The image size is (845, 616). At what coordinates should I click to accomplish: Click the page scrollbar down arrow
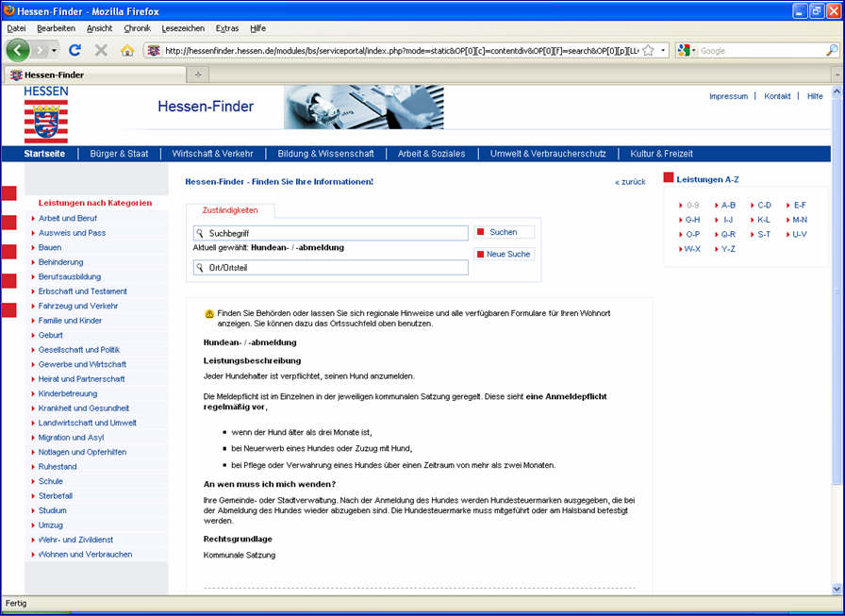[x=837, y=589]
